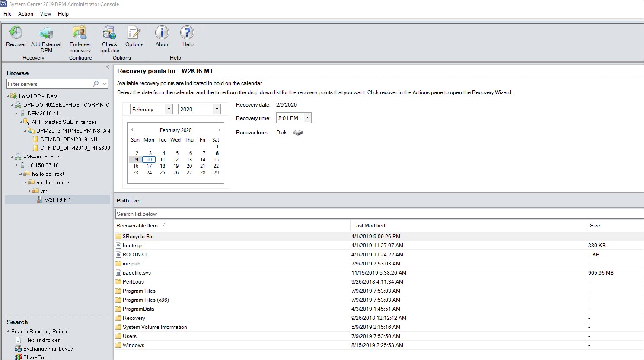Image resolution: width=644 pixels, height=360 pixels.
Task: Open the View menu
Action: click(45, 13)
